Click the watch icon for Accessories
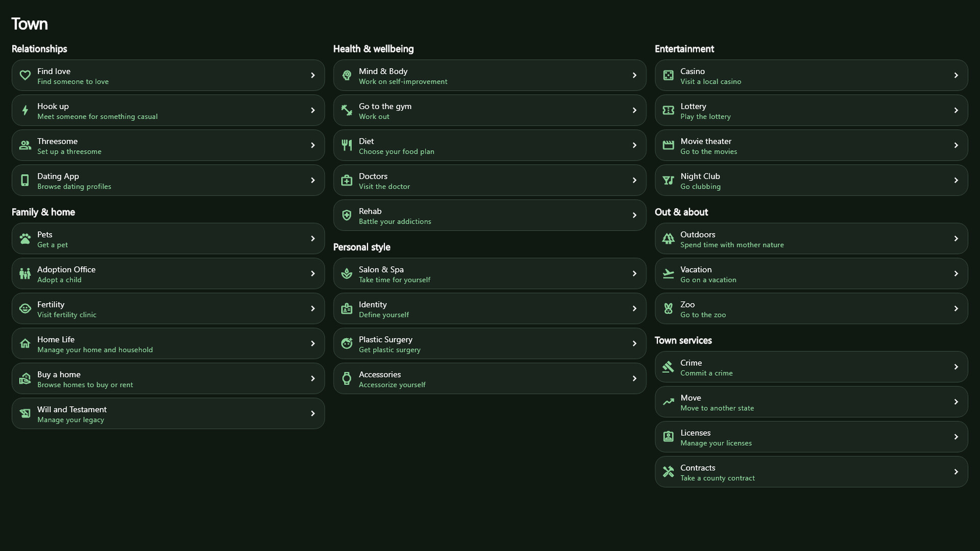The height and width of the screenshot is (551, 980). pyautogui.click(x=347, y=379)
